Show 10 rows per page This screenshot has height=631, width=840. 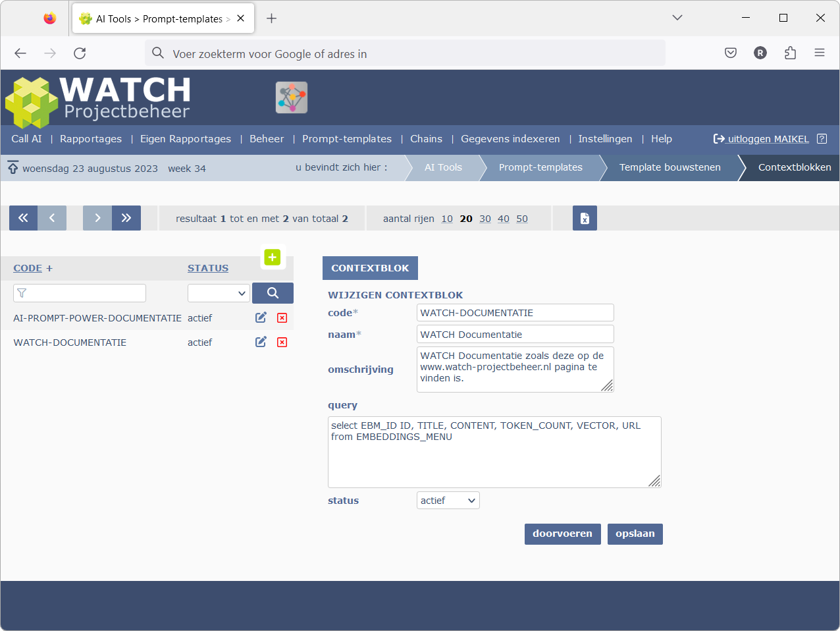click(x=447, y=219)
